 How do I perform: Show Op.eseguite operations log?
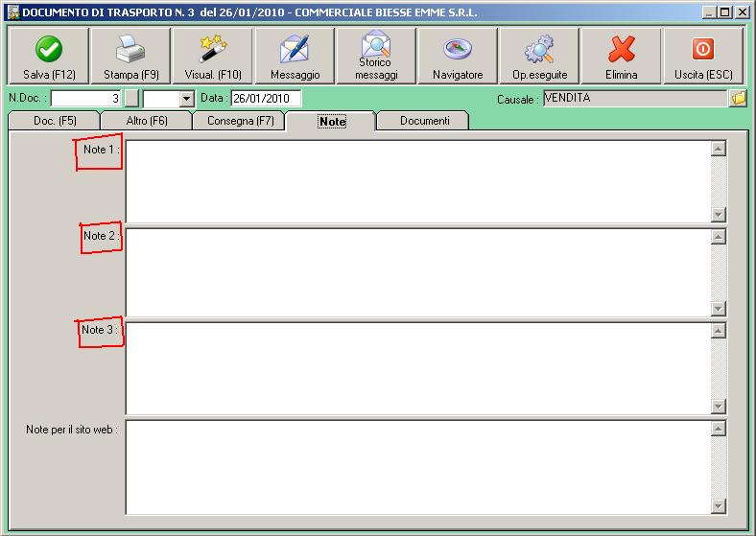coord(539,56)
